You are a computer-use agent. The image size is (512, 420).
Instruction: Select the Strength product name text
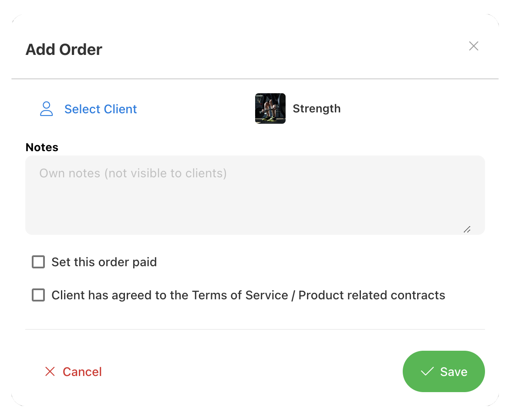[317, 108]
